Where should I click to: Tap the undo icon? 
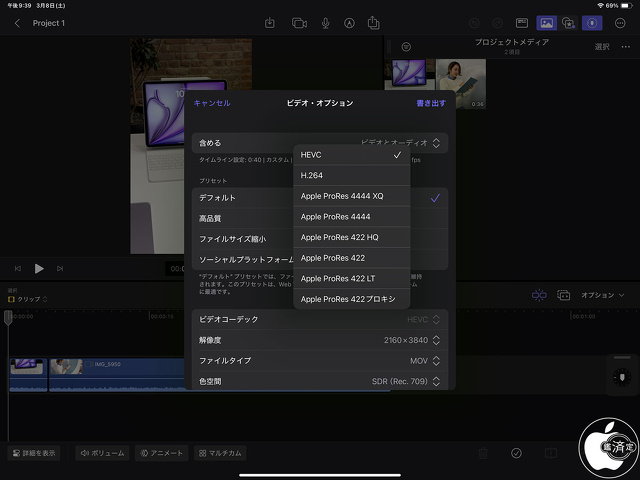(474, 23)
